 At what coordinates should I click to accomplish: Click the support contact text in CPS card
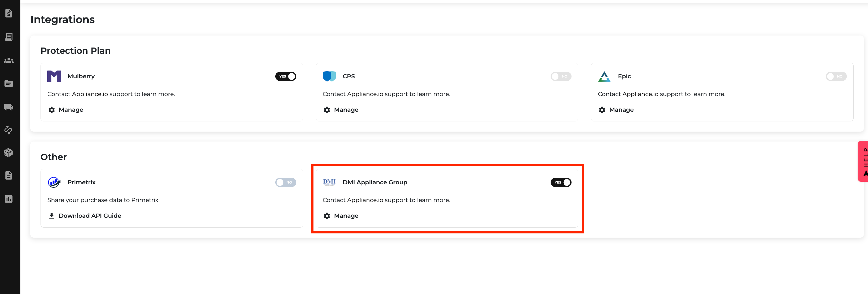coord(386,94)
